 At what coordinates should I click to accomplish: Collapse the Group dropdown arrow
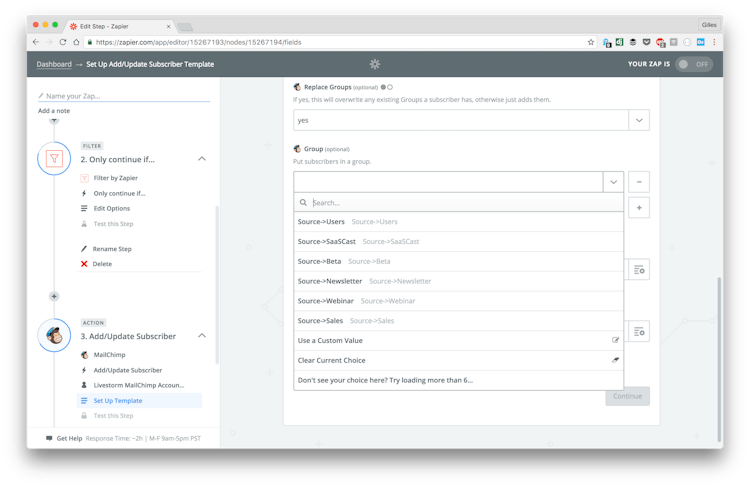pos(613,182)
